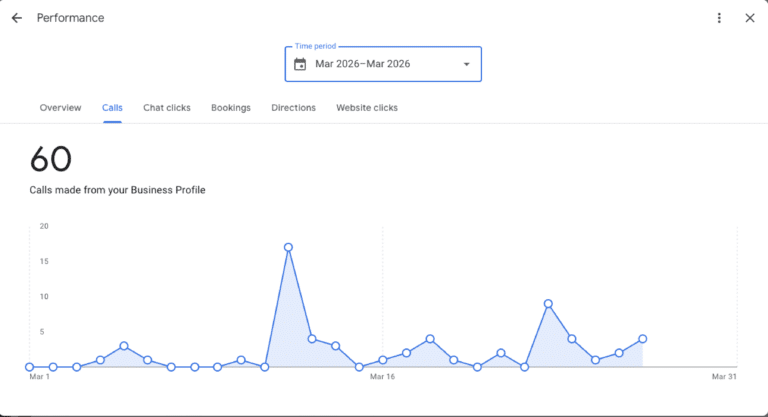Click the data point on Mar 16 gridline

pyautogui.click(x=383, y=360)
